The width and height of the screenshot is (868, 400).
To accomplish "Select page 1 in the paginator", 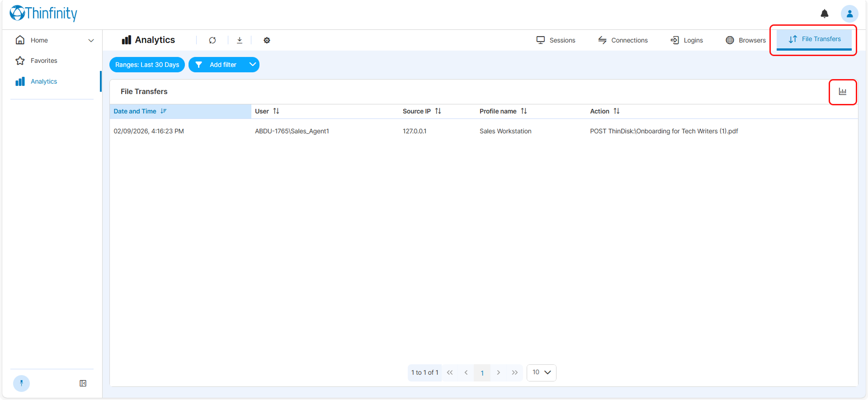I will (x=482, y=373).
